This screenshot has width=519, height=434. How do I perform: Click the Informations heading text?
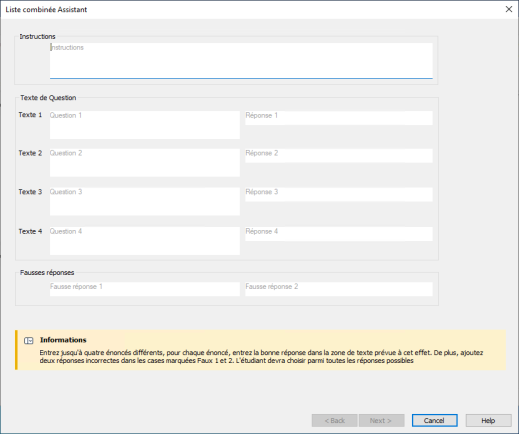(63, 340)
